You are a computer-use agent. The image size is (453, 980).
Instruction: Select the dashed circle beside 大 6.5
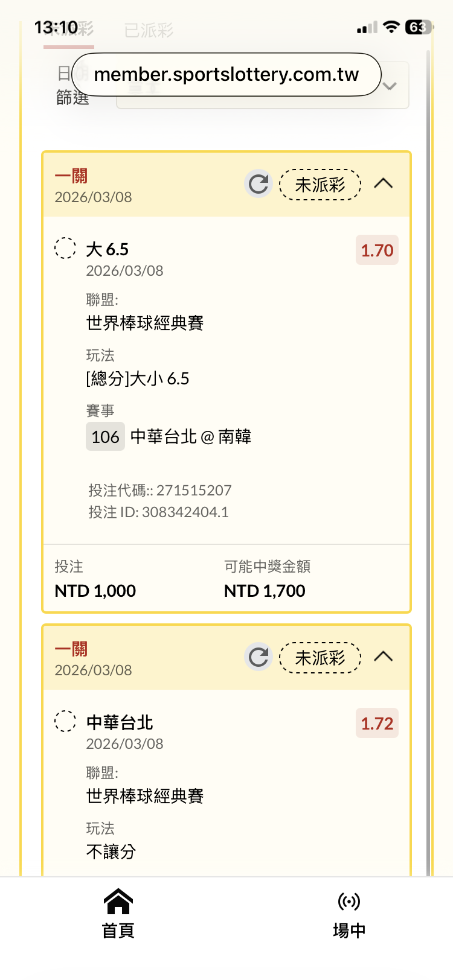click(65, 248)
